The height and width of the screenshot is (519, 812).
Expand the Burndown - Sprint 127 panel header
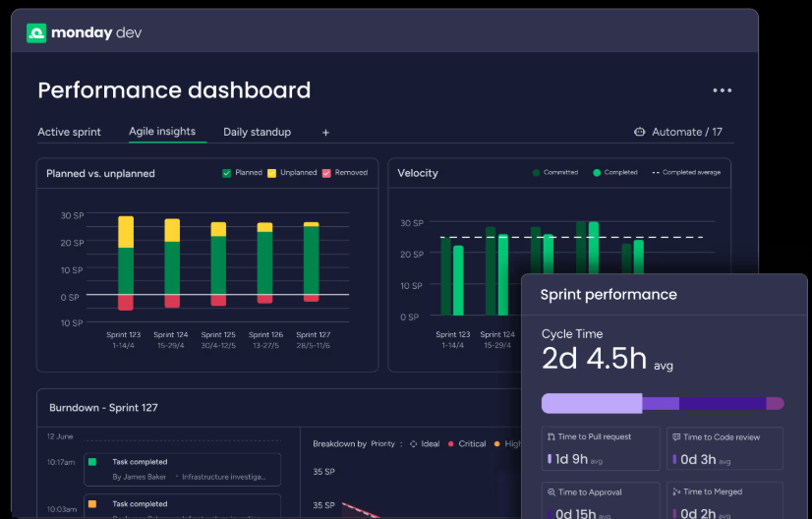coord(103,407)
